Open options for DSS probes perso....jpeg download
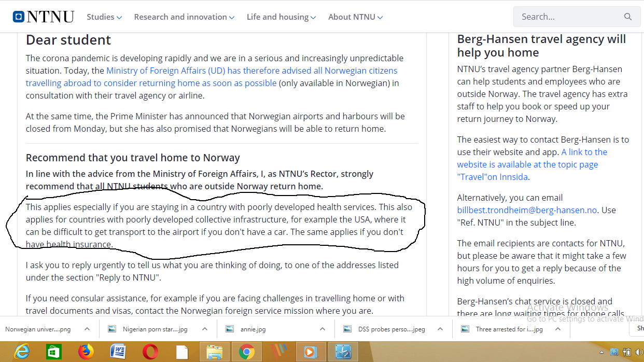Viewport: 644px width, 362px height. pyautogui.click(x=440, y=329)
